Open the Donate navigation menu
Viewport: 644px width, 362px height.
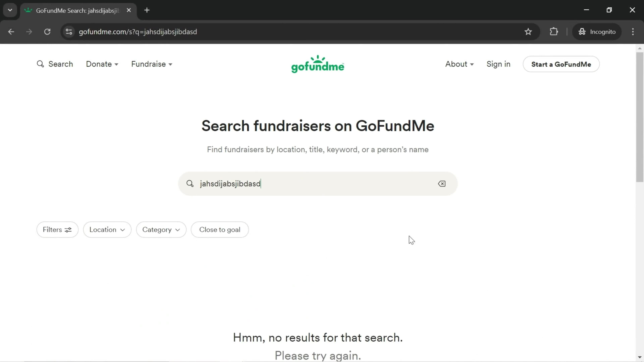click(102, 64)
